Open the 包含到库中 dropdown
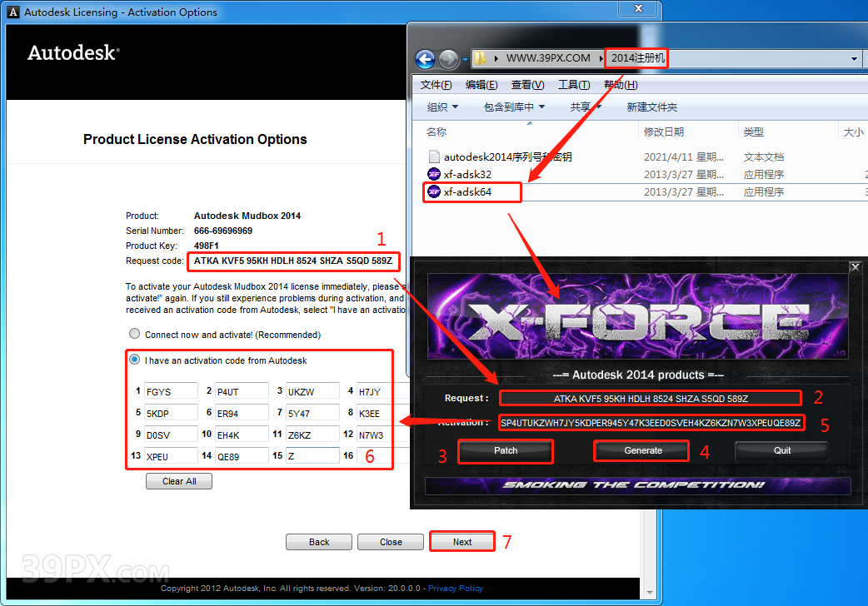The width and height of the screenshot is (868, 606). (x=514, y=107)
